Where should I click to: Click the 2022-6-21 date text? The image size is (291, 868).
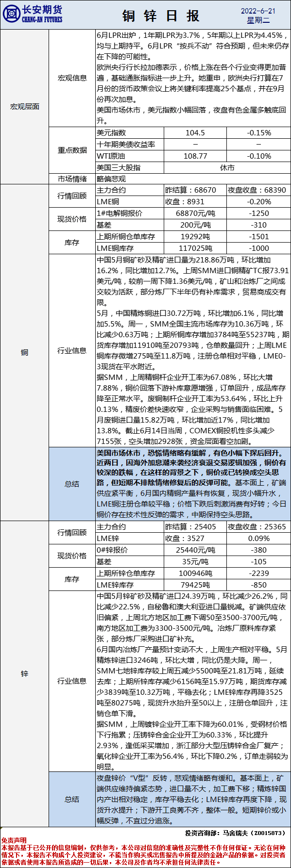tap(258, 11)
